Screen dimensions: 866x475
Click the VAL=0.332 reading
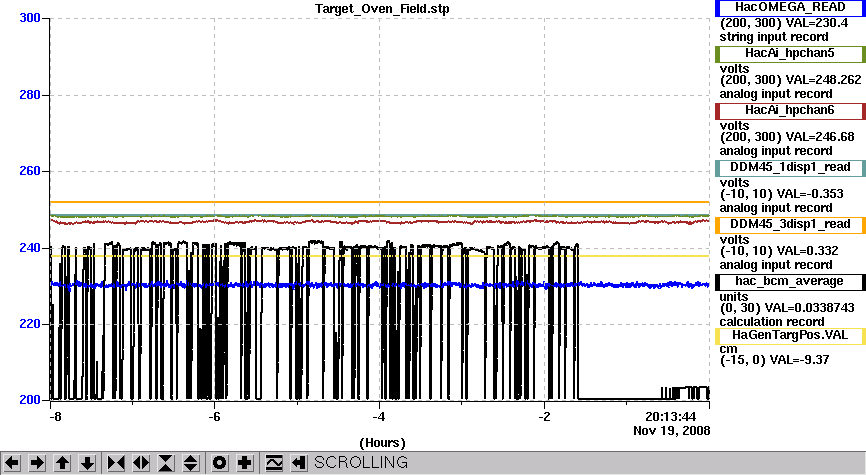(808, 251)
